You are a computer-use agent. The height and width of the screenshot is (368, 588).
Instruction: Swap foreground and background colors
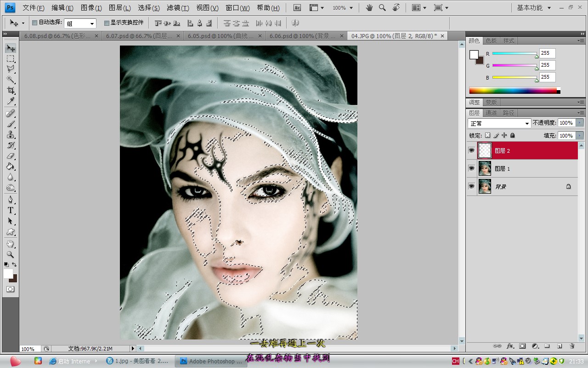15,264
